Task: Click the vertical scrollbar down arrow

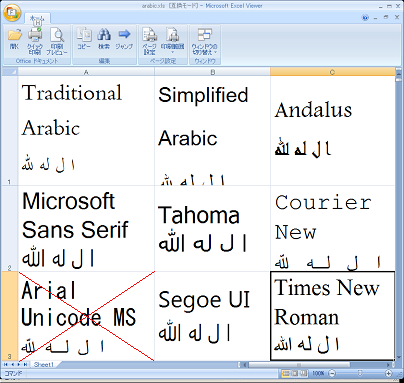Action: tap(398, 358)
